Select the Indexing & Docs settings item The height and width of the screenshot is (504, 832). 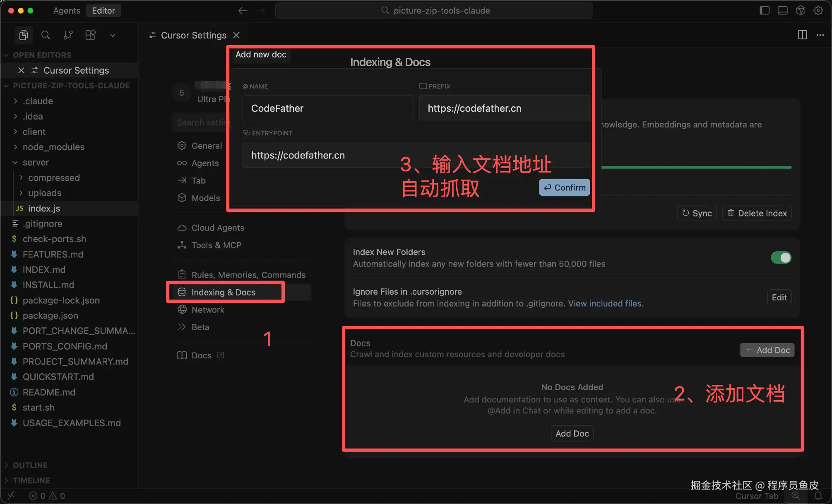click(x=223, y=292)
